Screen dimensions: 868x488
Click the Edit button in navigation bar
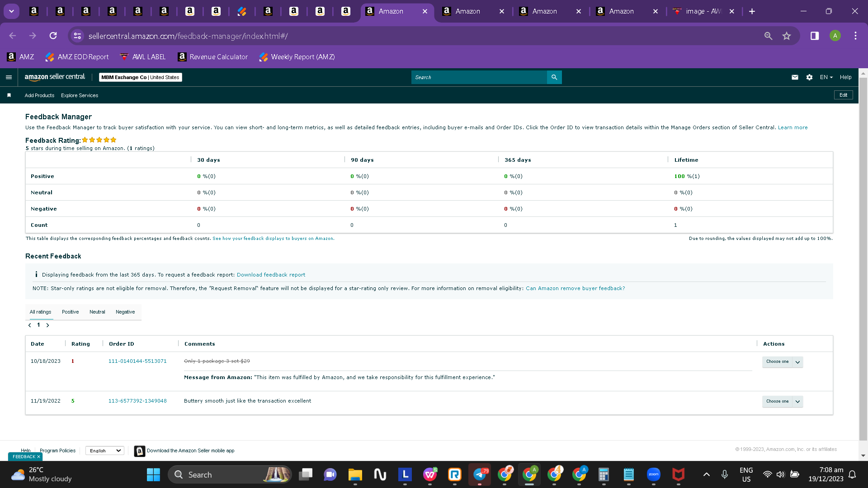(x=844, y=95)
